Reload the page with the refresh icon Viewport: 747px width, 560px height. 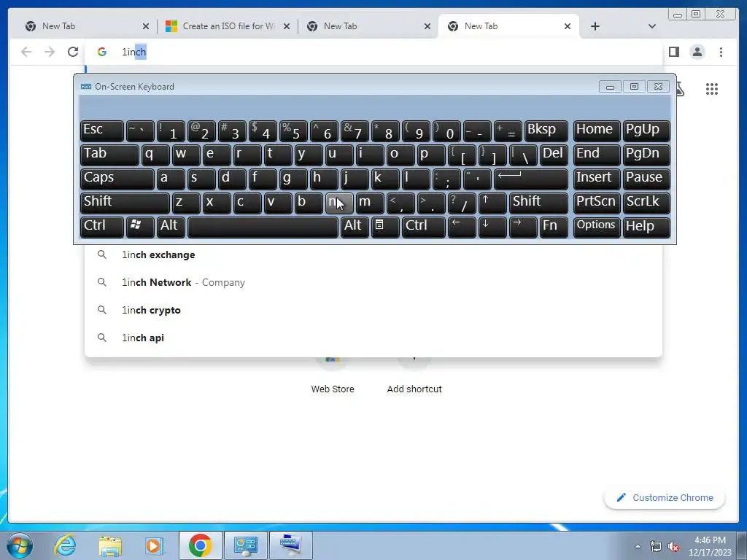73,52
